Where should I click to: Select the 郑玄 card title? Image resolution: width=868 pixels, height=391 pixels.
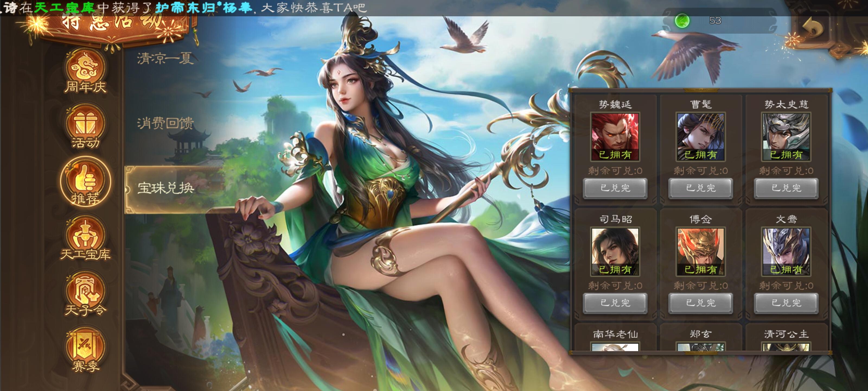[x=701, y=334]
